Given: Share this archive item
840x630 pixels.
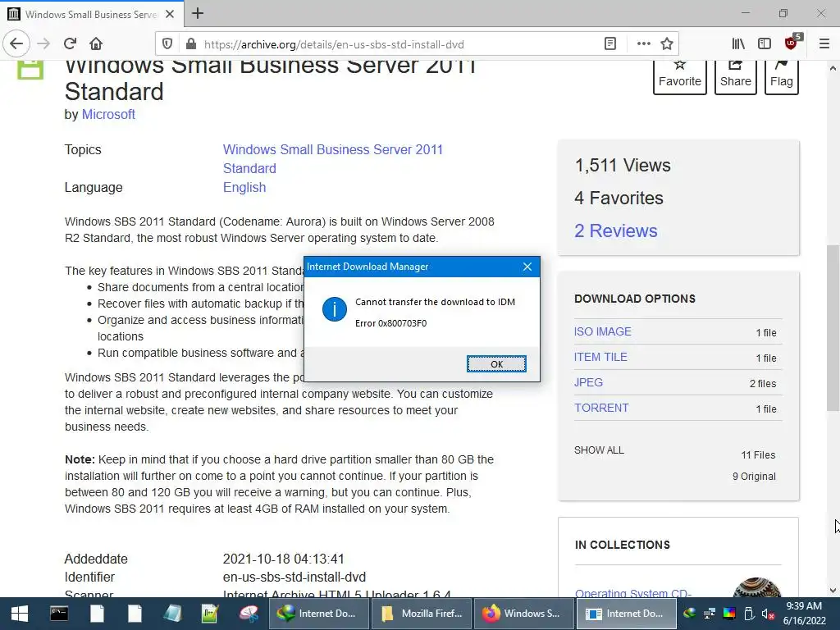Looking at the screenshot, I should click(736, 76).
